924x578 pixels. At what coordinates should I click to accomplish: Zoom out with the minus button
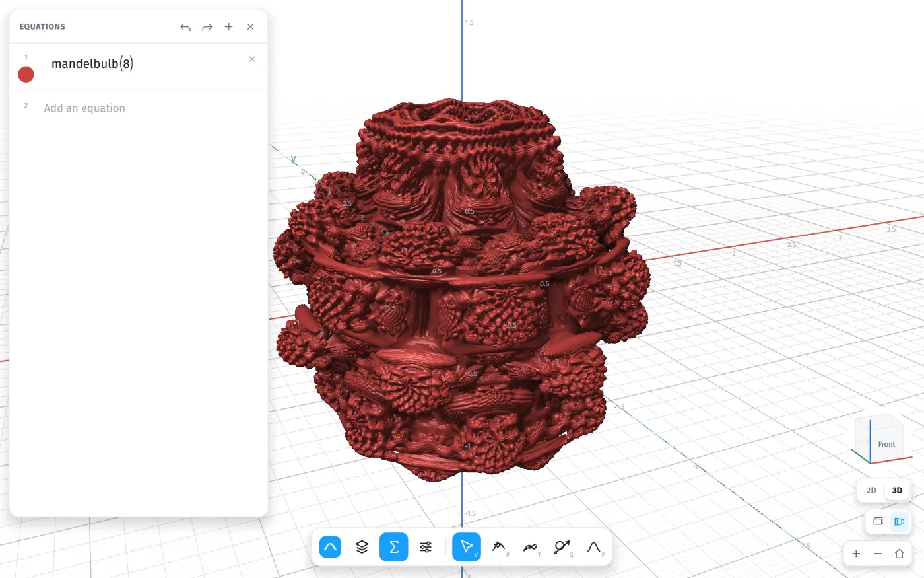(878, 554)
